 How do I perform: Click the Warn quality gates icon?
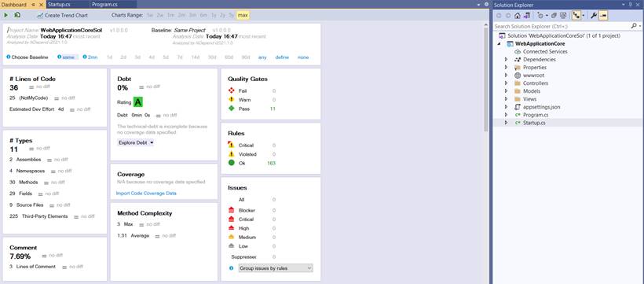(231, 100)
